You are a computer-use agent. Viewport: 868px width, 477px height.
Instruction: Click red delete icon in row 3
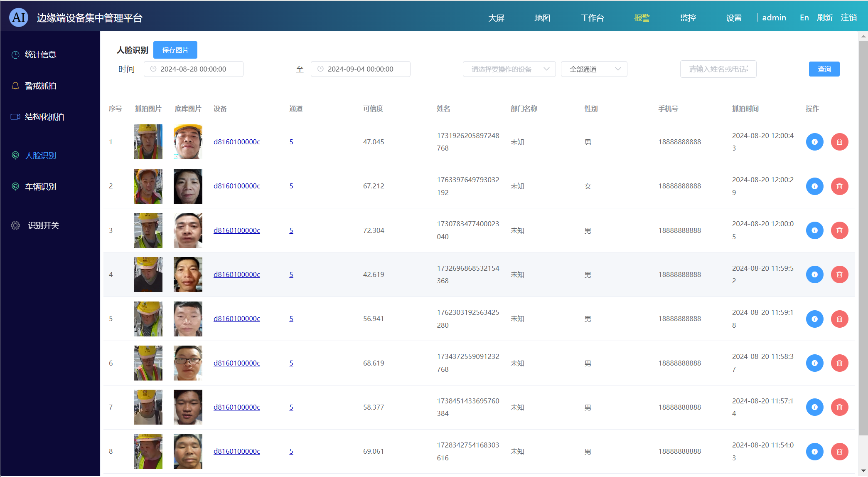pos(839,230)
